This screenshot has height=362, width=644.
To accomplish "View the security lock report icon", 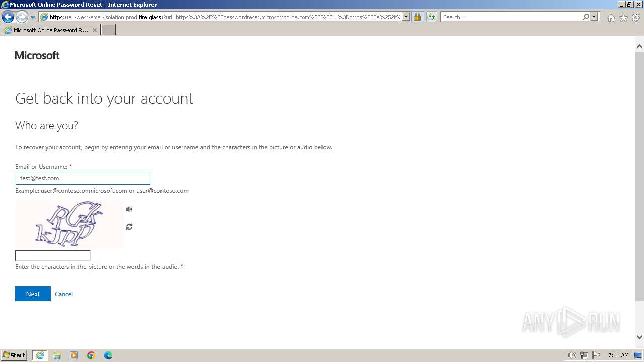I will coord(417,17).
